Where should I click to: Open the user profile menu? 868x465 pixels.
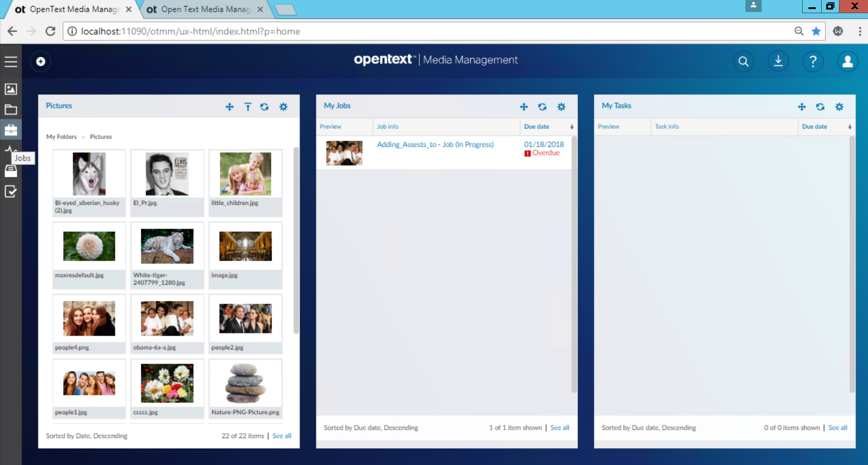point(848,61)
